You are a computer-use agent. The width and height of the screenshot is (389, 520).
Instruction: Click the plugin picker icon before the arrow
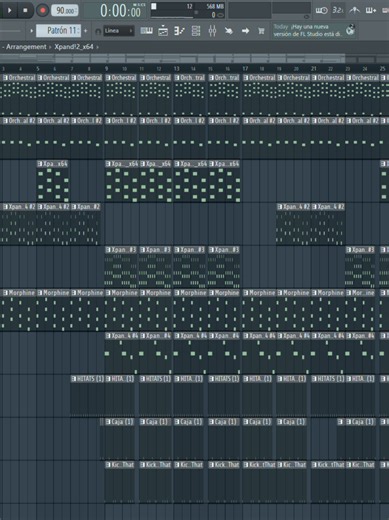[x=229, y=31]
